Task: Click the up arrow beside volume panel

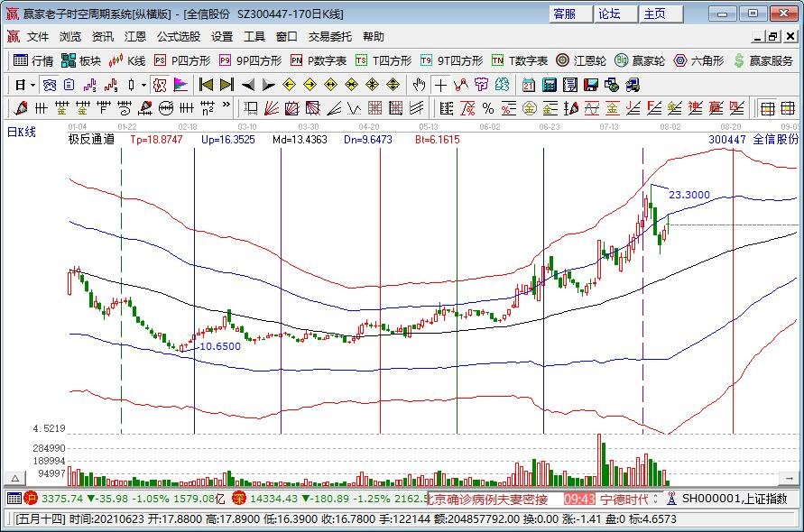Action: coord(14,477)
